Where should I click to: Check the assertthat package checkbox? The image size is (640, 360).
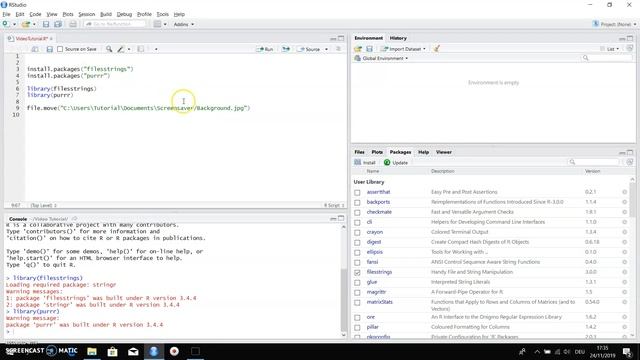click(x=357, y=192)
